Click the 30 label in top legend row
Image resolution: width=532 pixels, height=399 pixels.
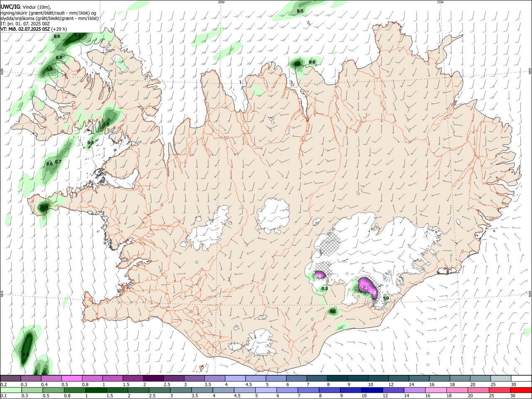coord(513,384)
